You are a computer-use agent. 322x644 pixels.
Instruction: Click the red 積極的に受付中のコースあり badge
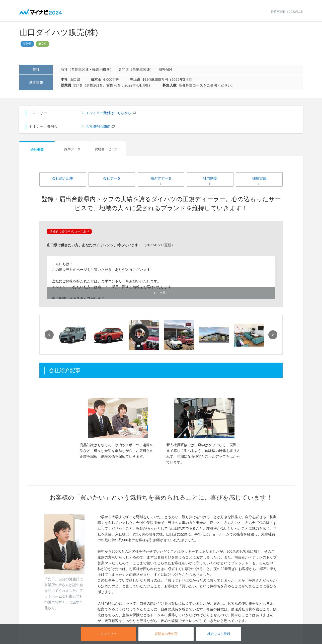[x=69, y=231]
